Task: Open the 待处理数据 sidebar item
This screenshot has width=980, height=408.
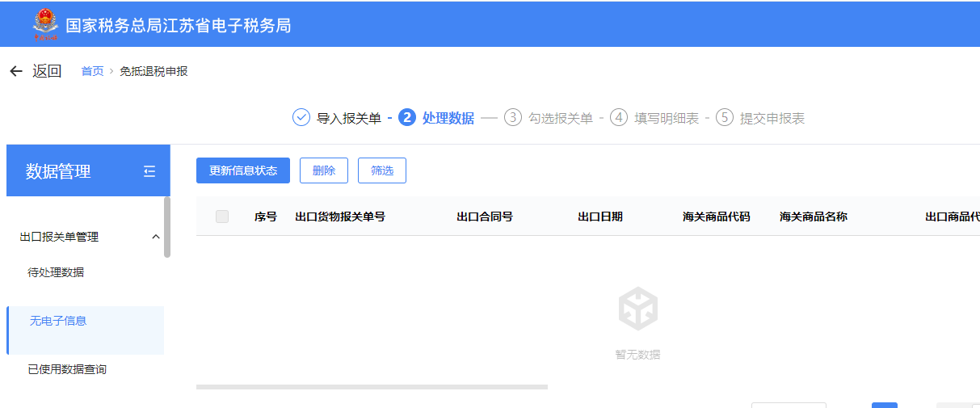Action: click(x=56, y=272)
